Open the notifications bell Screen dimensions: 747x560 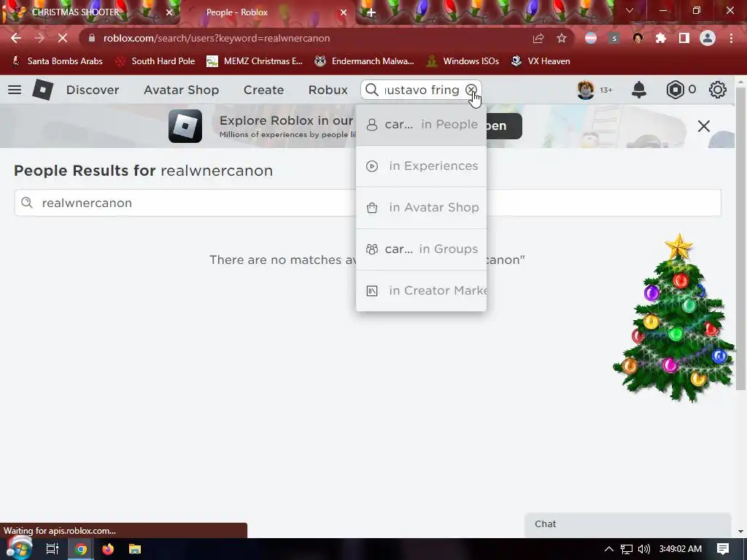[639, 90]
